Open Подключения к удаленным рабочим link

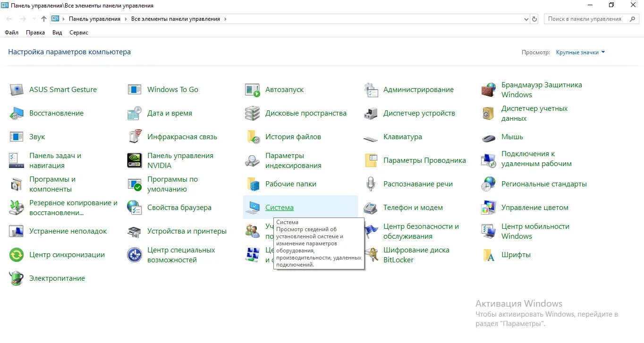536,159
